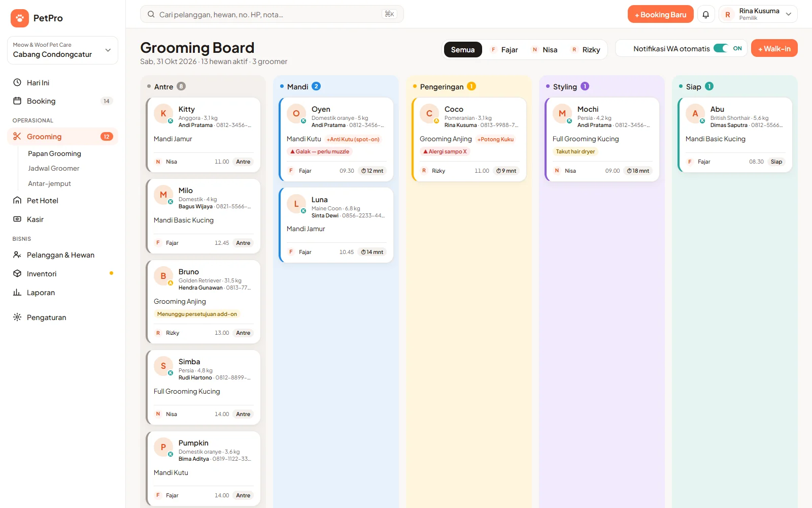Click the Pet Hotel house icon

(17, 200)
